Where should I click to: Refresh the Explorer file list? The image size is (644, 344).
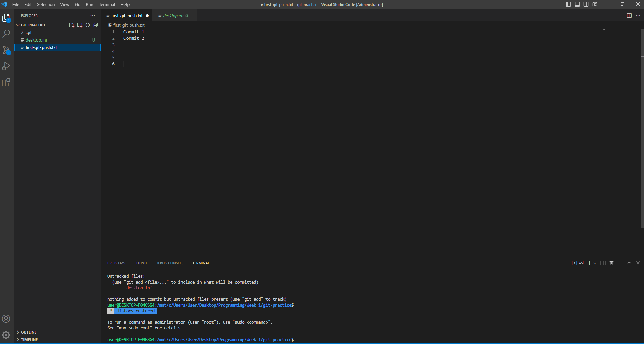tap(87, 25)
